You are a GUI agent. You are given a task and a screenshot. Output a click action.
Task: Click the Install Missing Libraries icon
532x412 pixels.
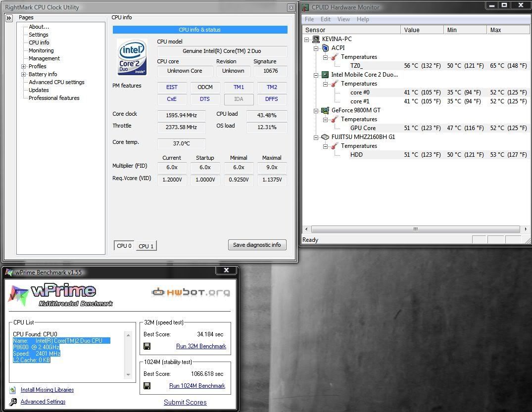click(x=13, y=390)
